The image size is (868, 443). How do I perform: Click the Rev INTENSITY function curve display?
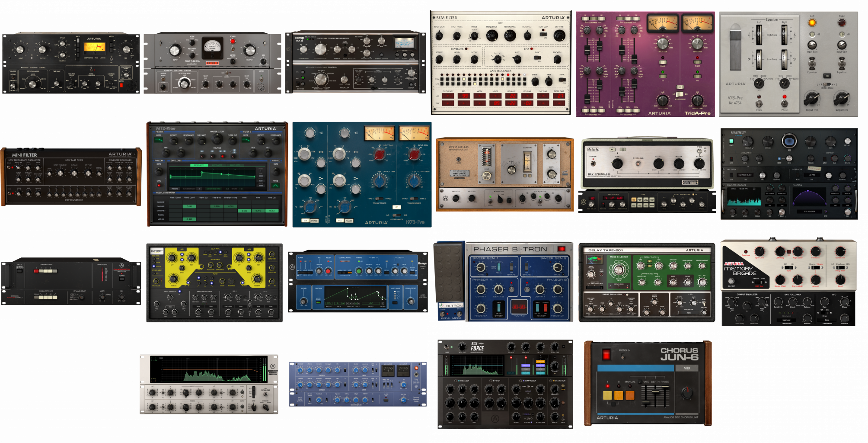[809, 196]
